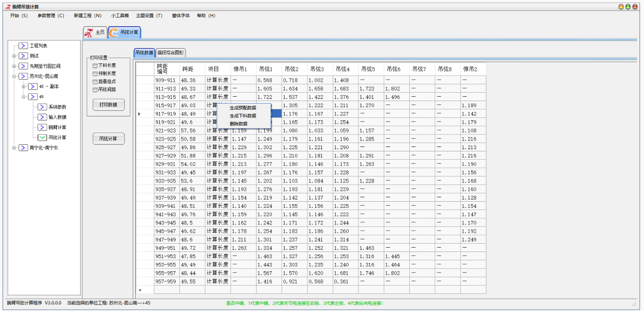
Task: Click cell 909-911 in the span column
Action: click(167, 80)
